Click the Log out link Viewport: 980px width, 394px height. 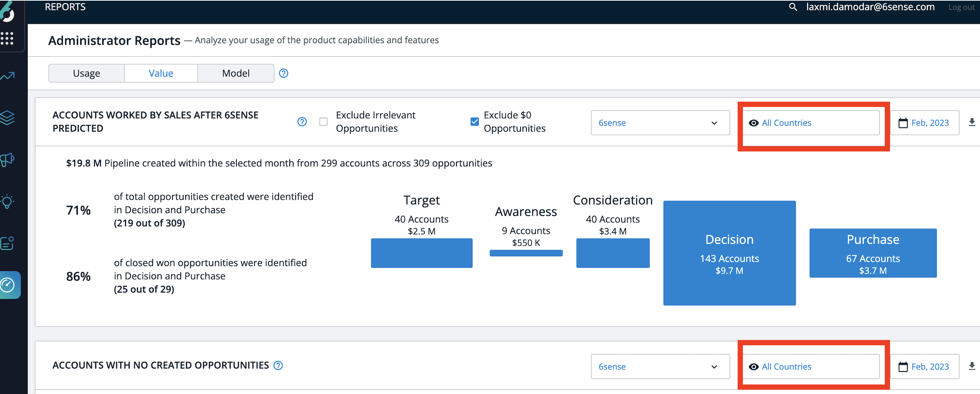(x=961, y=7)
